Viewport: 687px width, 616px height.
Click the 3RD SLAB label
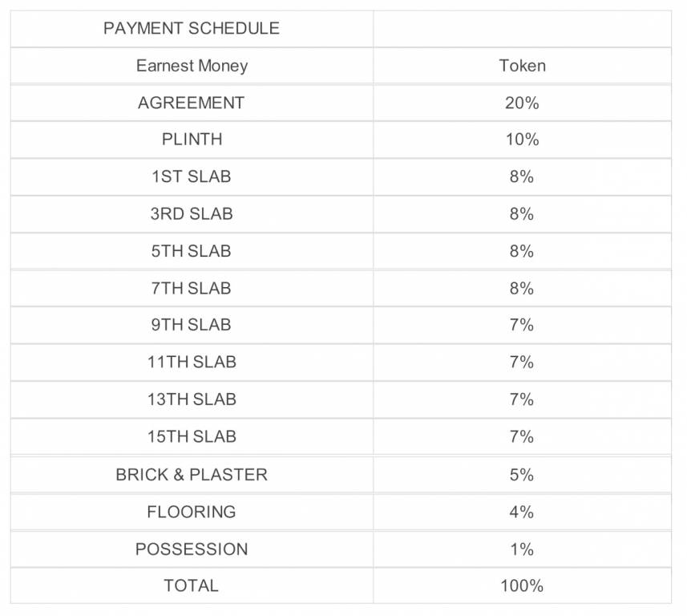click(x=192, y=214)
